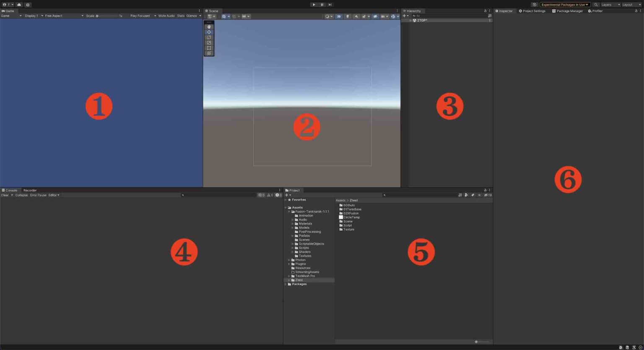
Task: Select the Hand view tool
Action: 209,26
